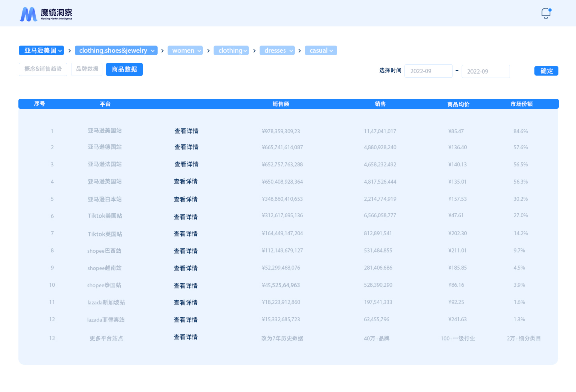Click the Mojing logo icon
The height and width of the screenshot is (392, 576).
pos(28,14)
